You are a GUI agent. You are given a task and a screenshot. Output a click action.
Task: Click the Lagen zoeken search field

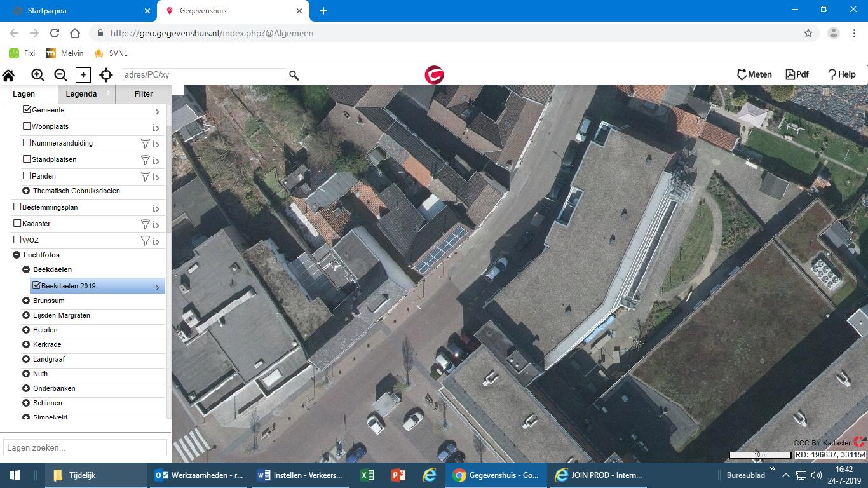click(x=85, y=447)
